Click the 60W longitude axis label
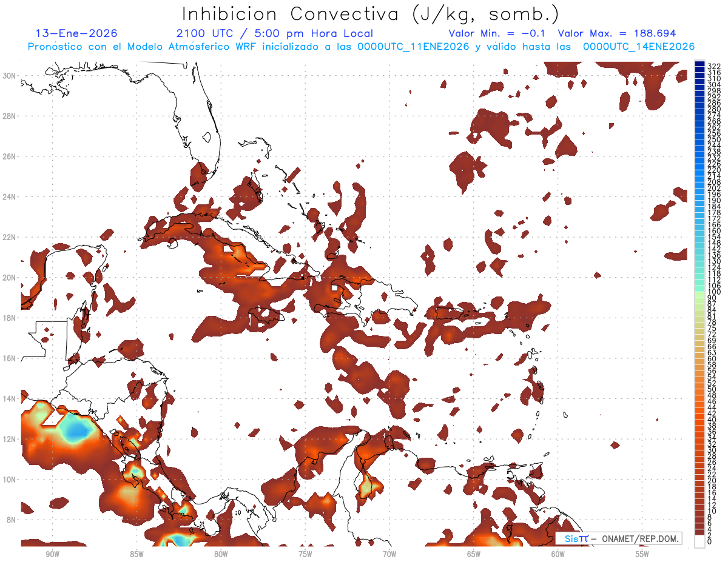The width and height of the screenshot is (728, 562). pyautogui.click(x=558, y=554)
